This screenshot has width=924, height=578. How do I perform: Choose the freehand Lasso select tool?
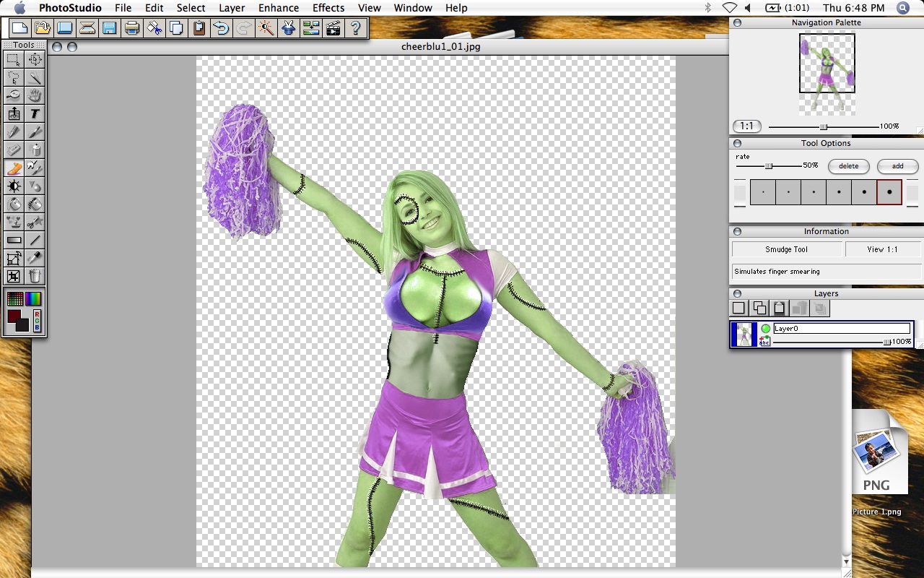coord(14,77)
